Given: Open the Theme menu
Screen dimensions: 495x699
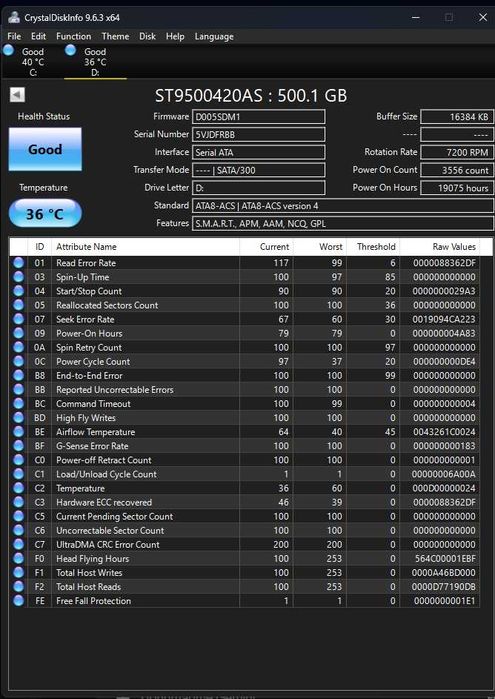Looking at the screenshot, I should click(115, 37).
